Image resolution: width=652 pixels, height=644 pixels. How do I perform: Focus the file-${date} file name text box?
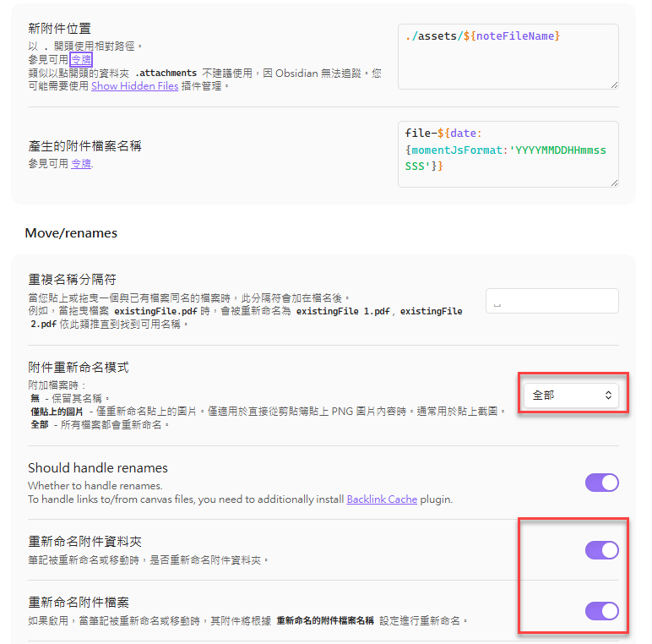coord(508,153)
